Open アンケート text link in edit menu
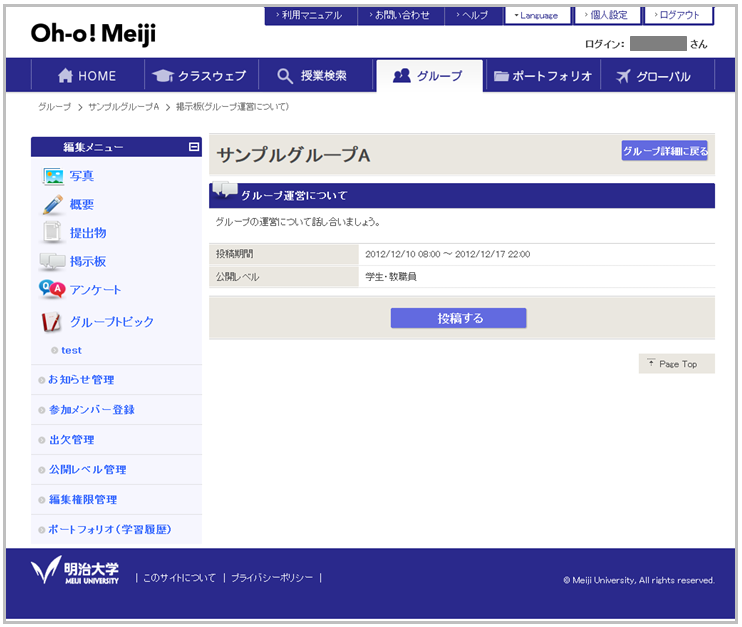 click(96, 290)
